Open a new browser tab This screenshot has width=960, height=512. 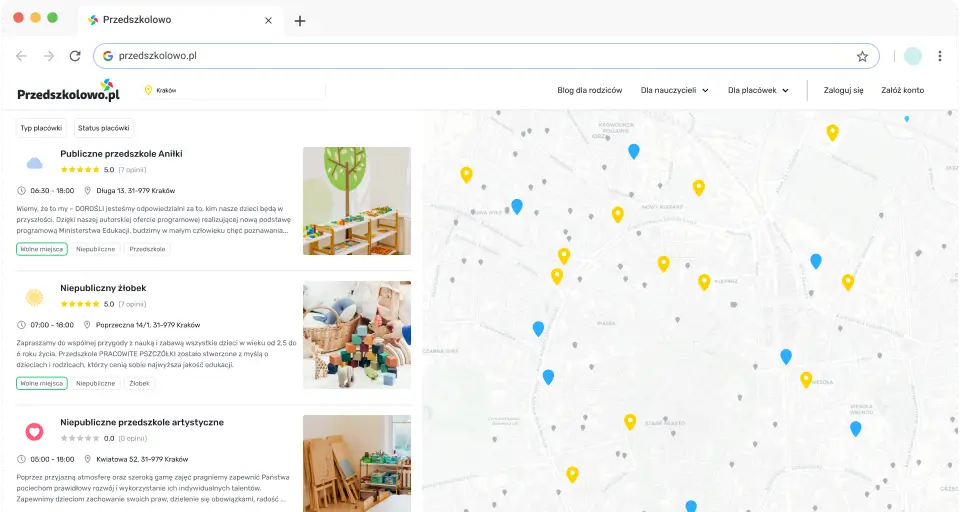click(300, 20)
